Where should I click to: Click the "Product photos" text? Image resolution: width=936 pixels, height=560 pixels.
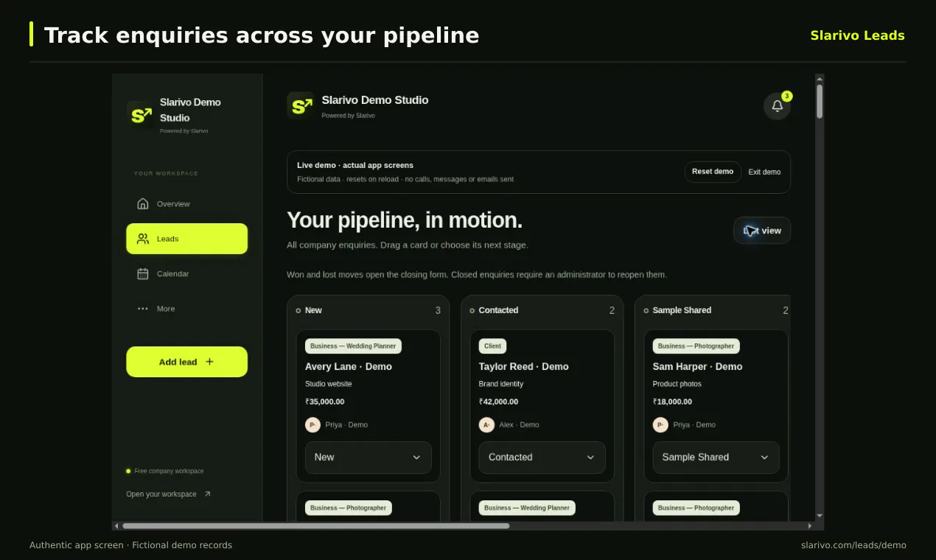click(x=677, y=384)
